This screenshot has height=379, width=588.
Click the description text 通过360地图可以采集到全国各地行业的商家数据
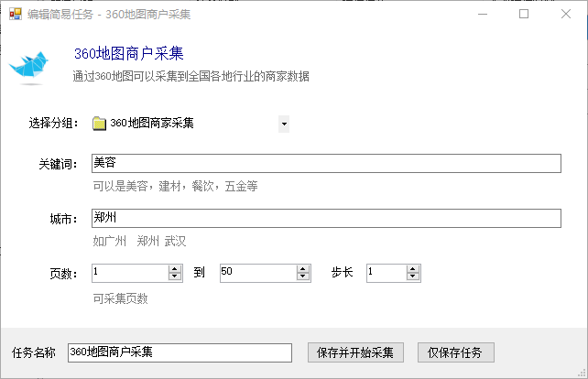[191, 76]
